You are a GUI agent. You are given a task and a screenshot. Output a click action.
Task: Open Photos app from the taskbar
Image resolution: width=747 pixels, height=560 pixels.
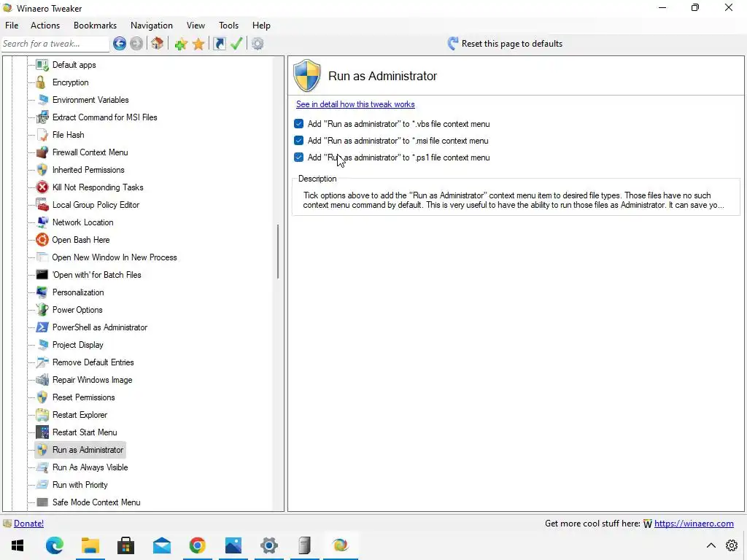click(233, 545)
